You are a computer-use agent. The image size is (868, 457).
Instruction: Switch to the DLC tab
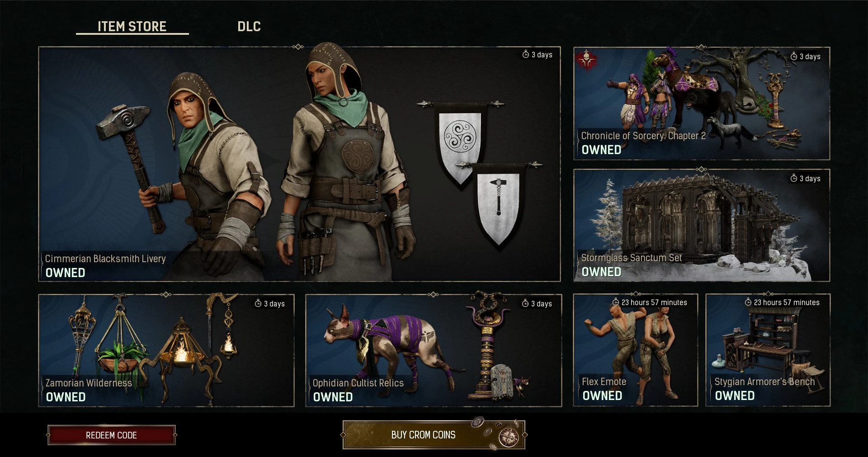[249, 26]
